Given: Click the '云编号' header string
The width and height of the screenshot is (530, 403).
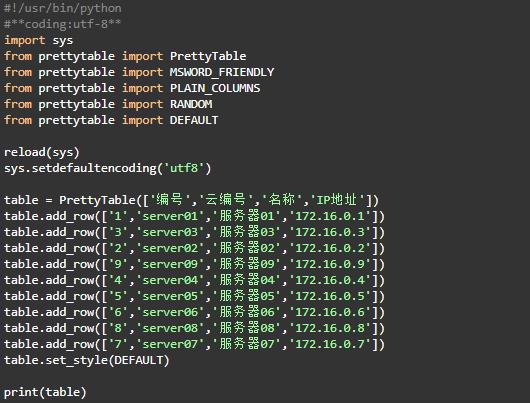Looking at the screenshot, I should point(225,200).
